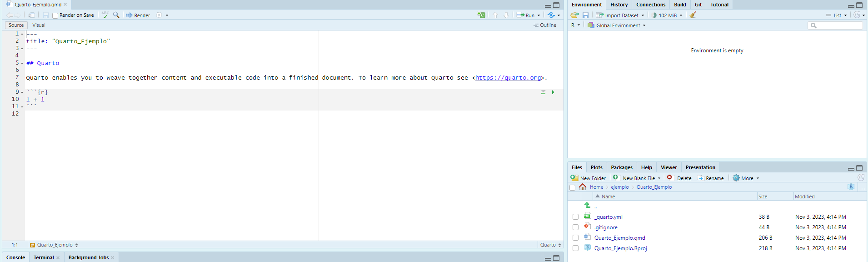Viewport: 868px width, 262px height.
Task: Insert a new code chunk icon
Action: (481, 15)
